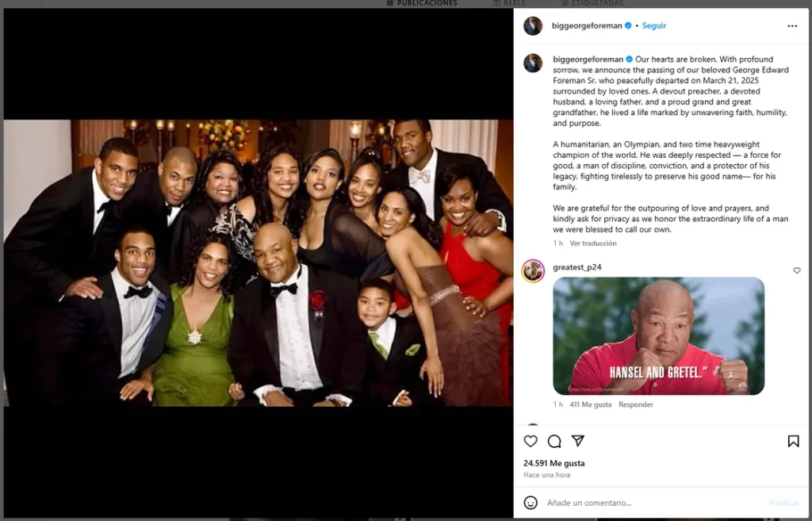
Task: Share the post via paper plane icon
Action: (578, 441)
